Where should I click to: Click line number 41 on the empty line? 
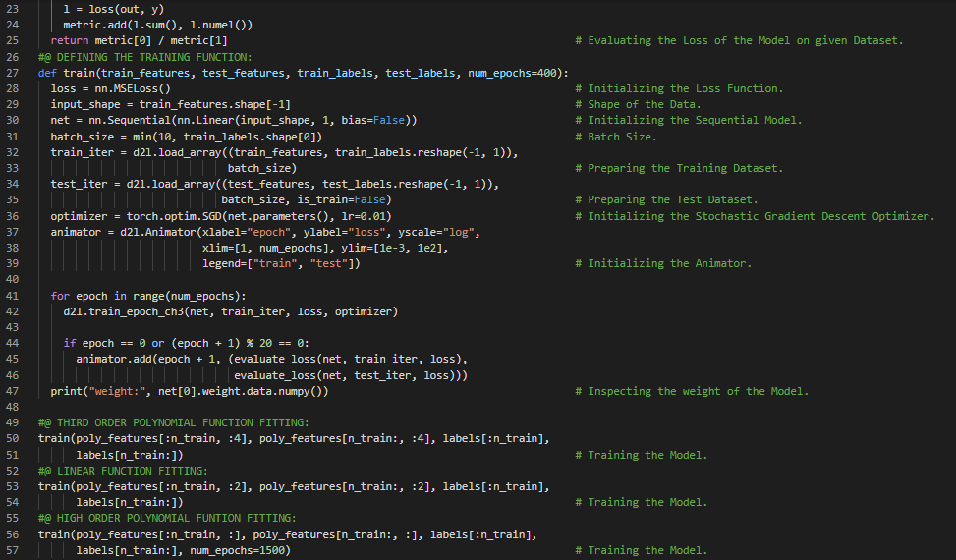[13, 280]
